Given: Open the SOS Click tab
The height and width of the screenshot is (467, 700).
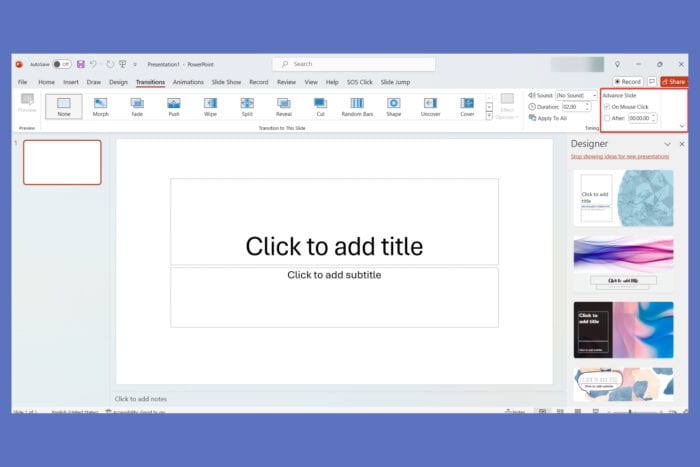Looking at the screenshot, I should tap(360, 82).
